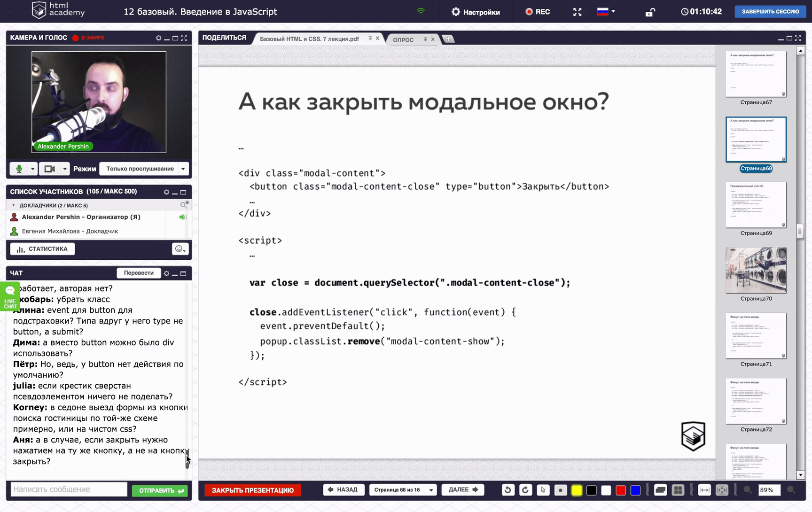Open the Режим mode combo box
The height and width of the screenshot is (512, 812).
coord(144,169)
